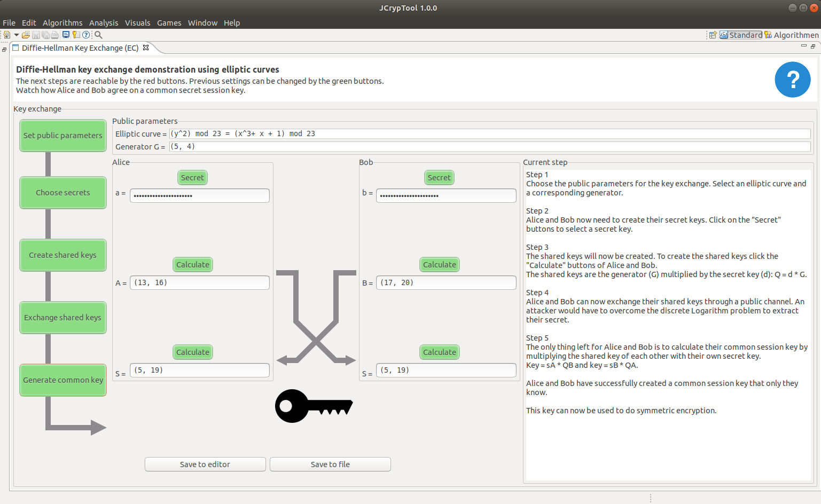Click the large blue help question button
Screen dimensions: 821x504
click(793, 80)
